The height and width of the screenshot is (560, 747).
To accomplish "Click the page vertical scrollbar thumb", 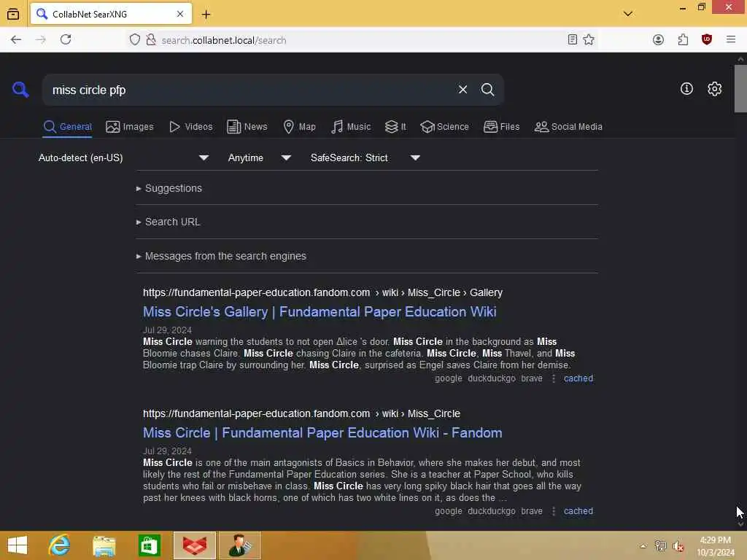I will (x=740, y=88).
